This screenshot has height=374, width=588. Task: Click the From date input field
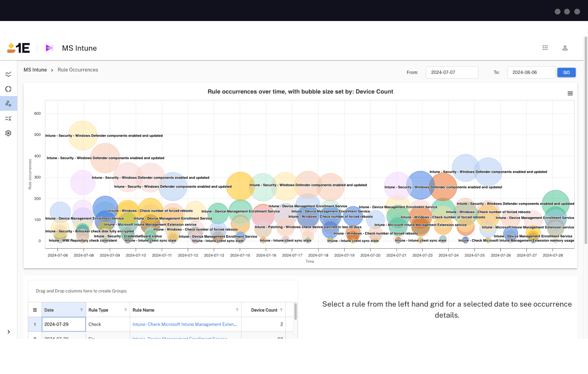[451, 72]
